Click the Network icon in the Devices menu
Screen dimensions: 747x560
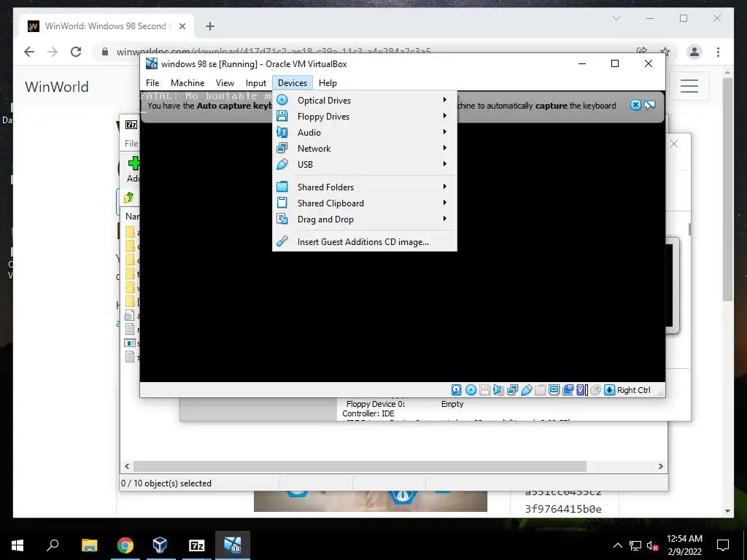click(282, 148)
